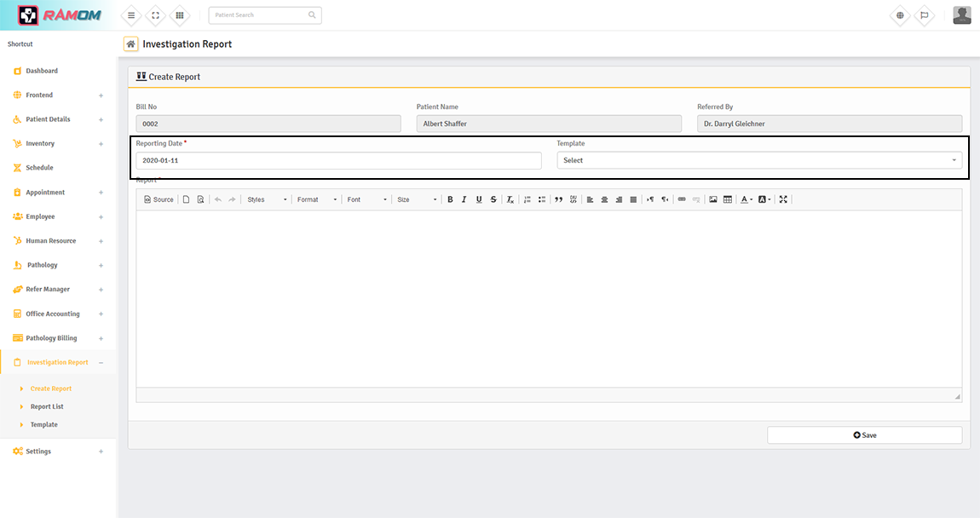
Task: Toggle bold formatting in report editor
Action: click(450, 199)
